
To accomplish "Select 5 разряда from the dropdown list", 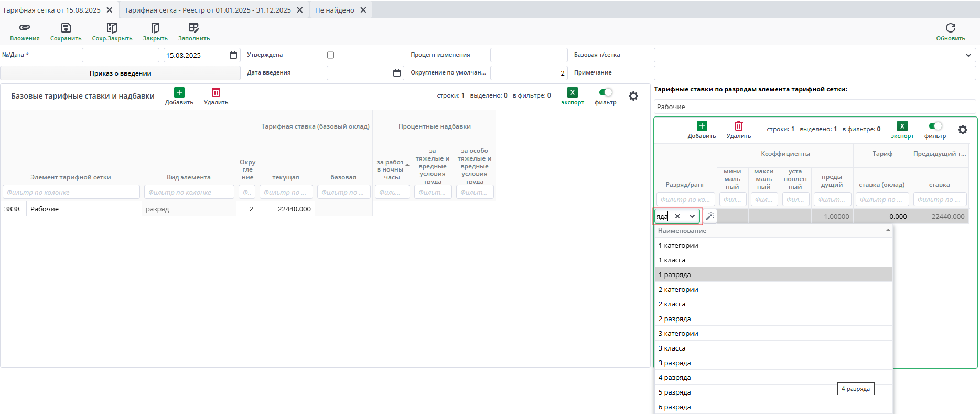I will 773,392.
